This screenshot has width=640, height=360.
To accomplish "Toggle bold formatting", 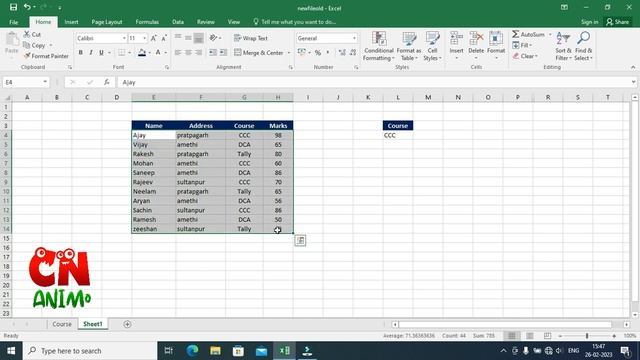I will point(80,53).
